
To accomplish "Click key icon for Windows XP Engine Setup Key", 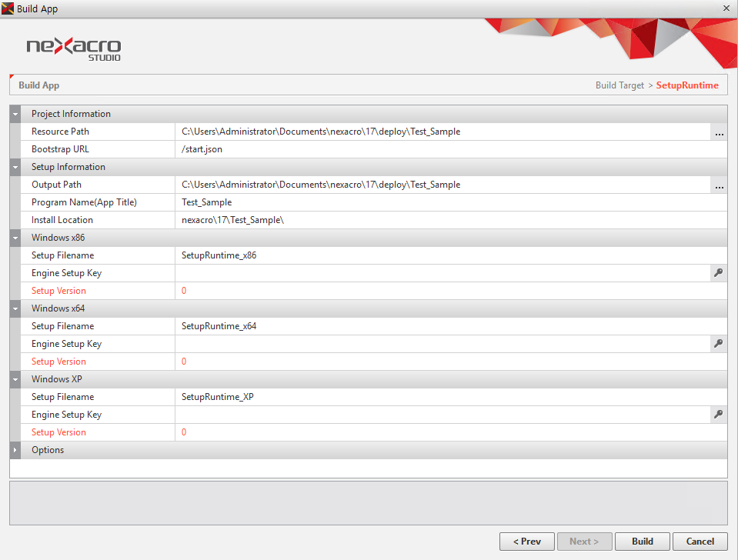I will [x=719, y=415].
